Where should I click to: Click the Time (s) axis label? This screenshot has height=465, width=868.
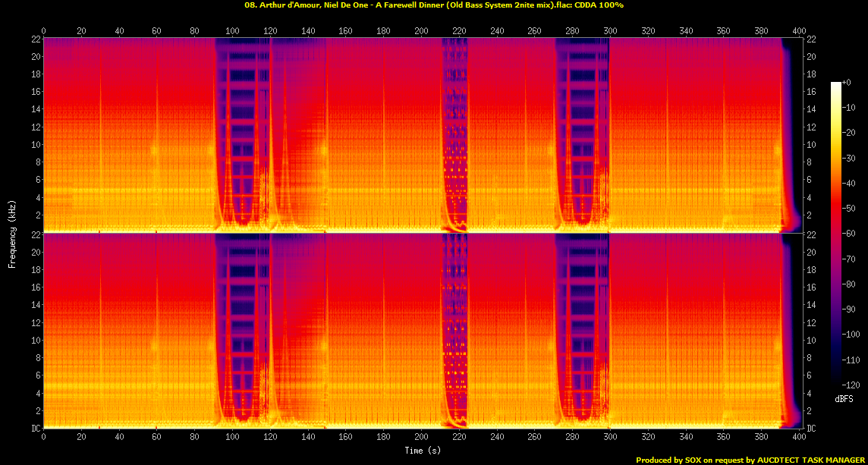coord(422,451)
